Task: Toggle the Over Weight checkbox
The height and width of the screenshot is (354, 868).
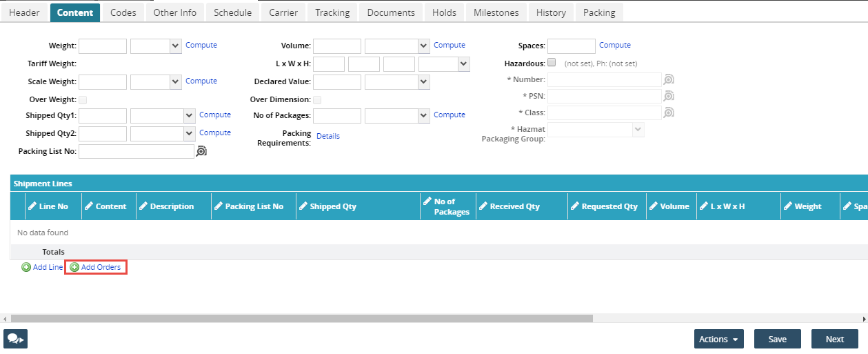Action: [83, 100]
